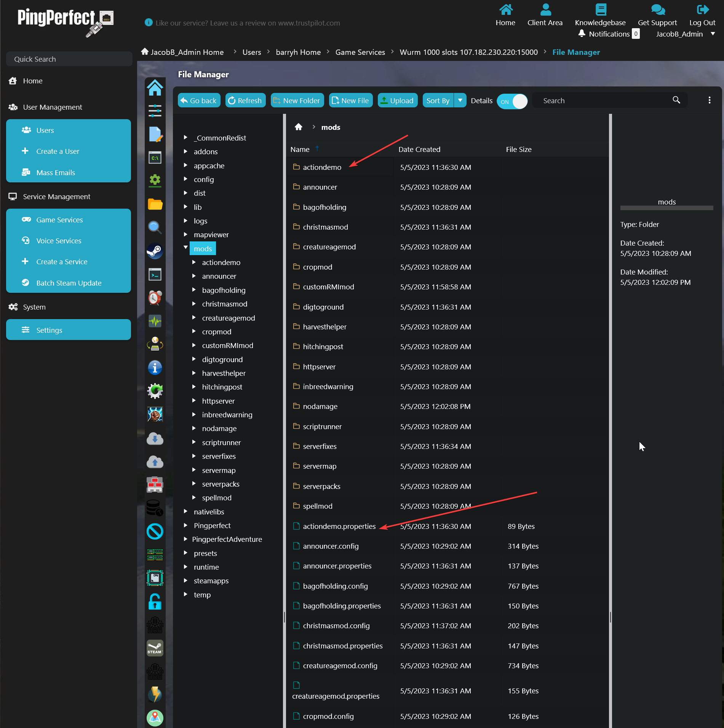The width and height of the screenshot is (724, 728).
Task: Click the orange folder icon in toolbar
Action: [155, 204]
